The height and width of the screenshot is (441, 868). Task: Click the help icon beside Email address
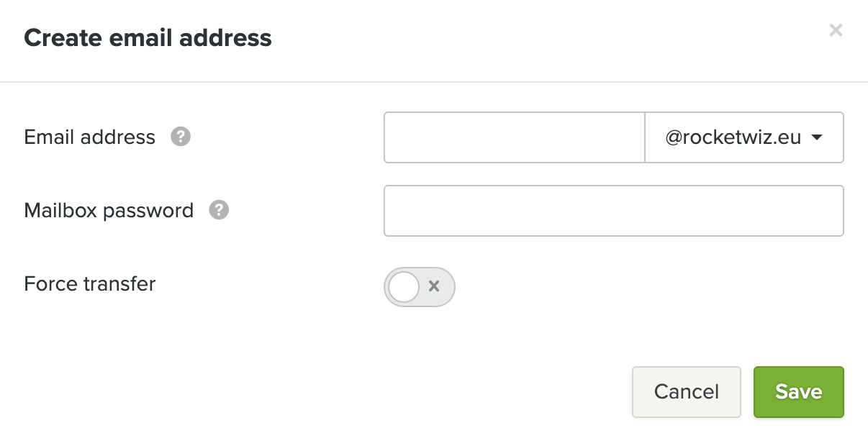[181, 137]
